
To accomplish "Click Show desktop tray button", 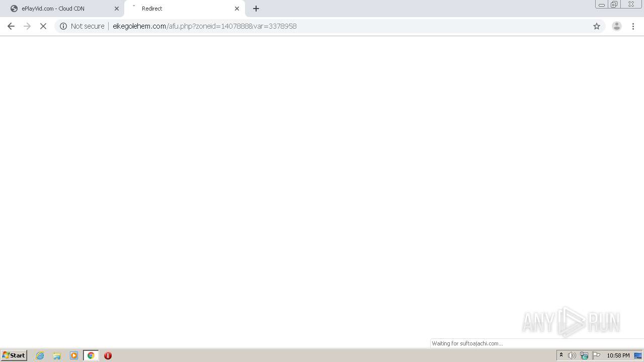I will point(638,355).
